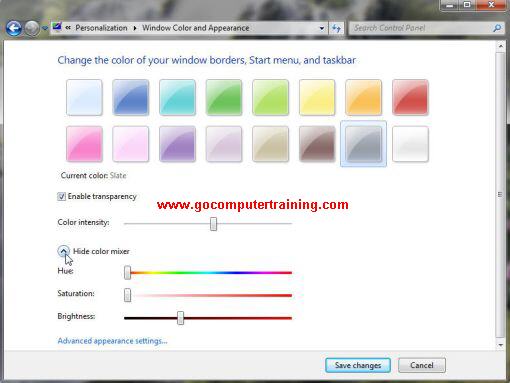Choose the hot pink Fuchsia swatch
The image size is (510, 383).
point(84,144)
